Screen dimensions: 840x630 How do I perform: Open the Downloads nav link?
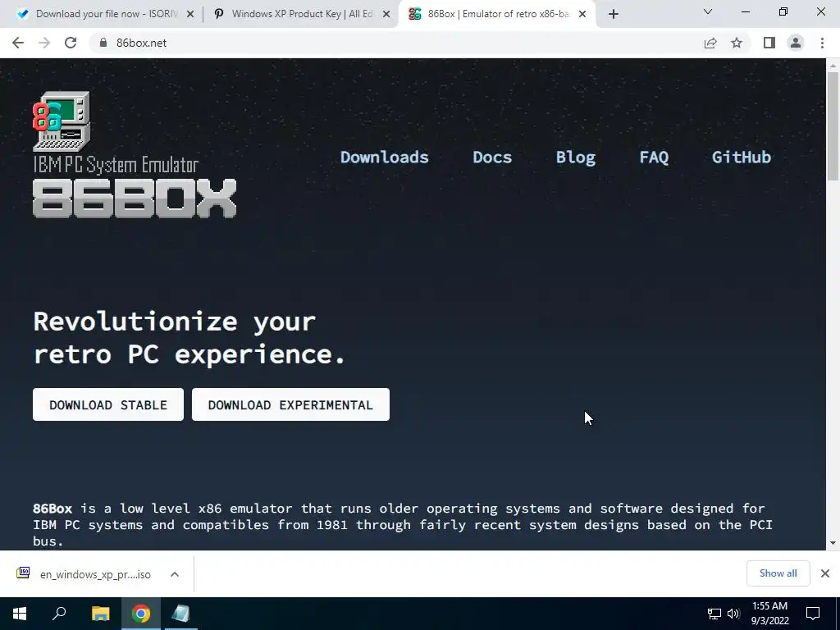pyautogui.click(x=385, y=157)
